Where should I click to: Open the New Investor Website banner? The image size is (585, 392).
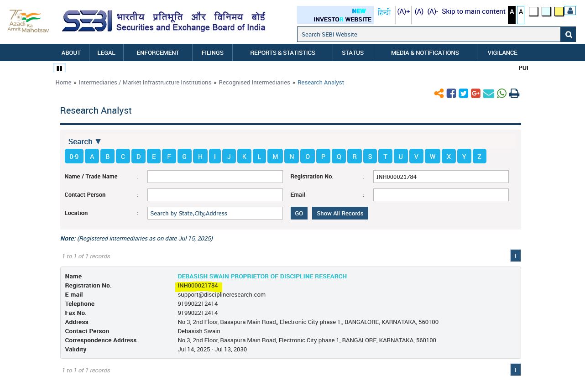click(335, 15)
